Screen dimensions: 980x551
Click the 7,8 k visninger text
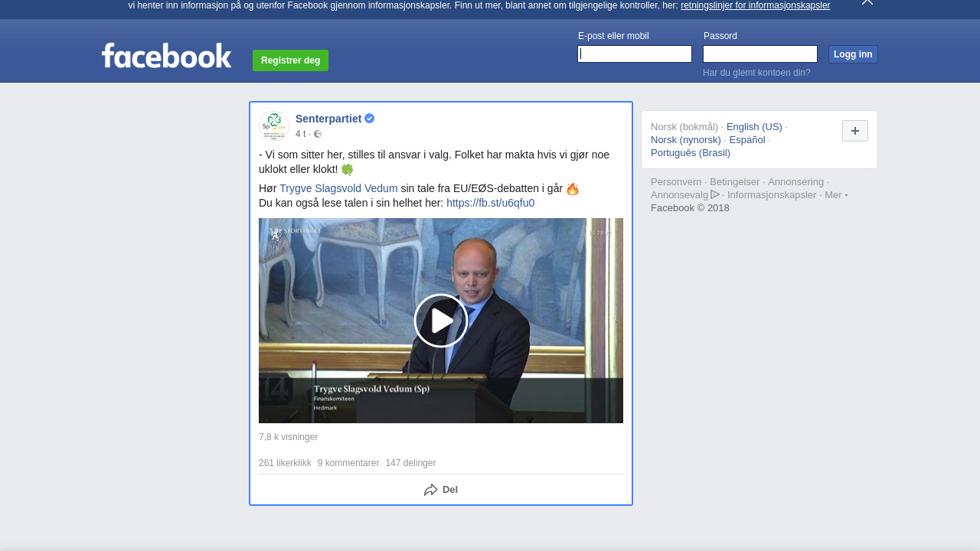[x=288, y=437]
